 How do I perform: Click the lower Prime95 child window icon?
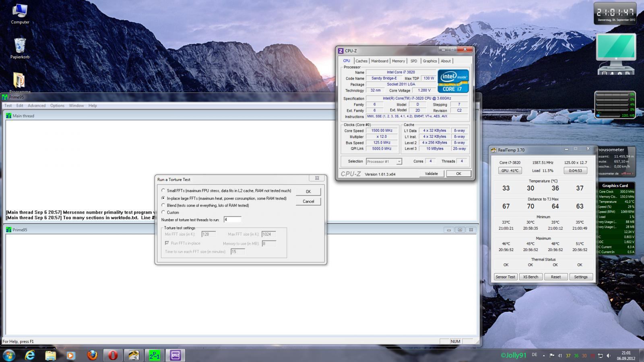point(8,230)
